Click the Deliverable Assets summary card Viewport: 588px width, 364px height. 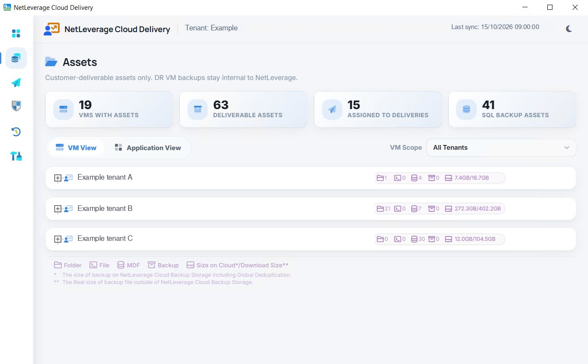click(x=243, y=109)
